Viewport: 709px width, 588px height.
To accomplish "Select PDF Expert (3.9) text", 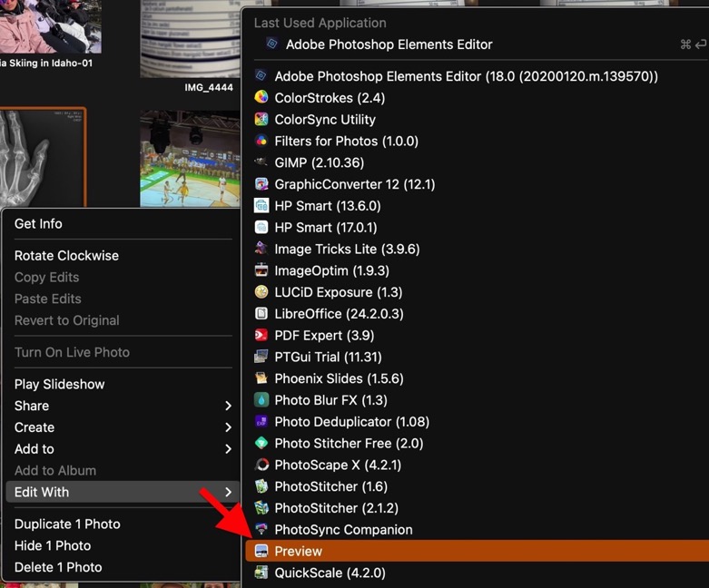I will pos(324,336).
